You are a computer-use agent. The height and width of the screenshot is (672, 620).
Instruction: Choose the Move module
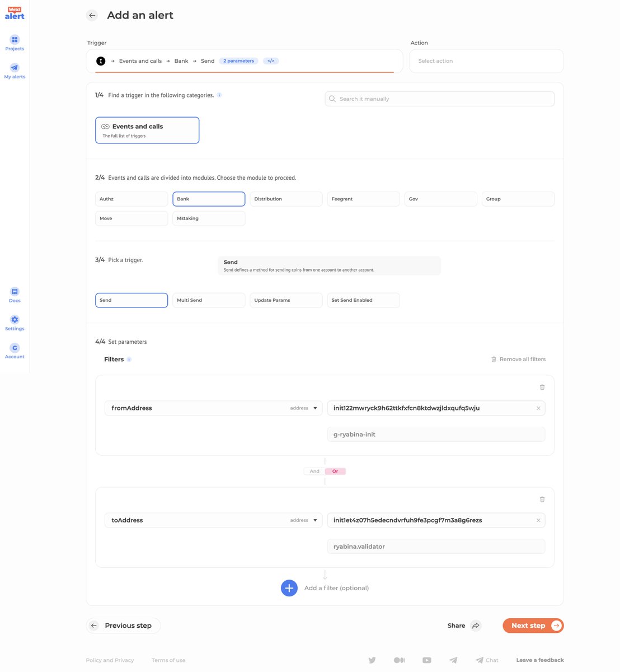point(131,218)
